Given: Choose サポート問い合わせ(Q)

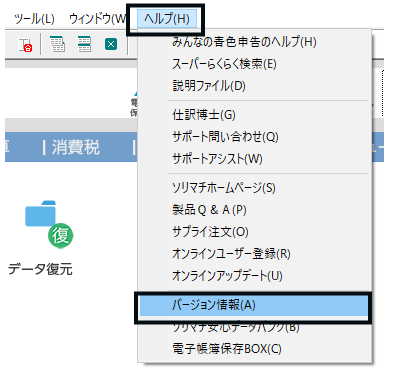Looking at the screenshot, I should pyautogui.click(x=255, y=137).
